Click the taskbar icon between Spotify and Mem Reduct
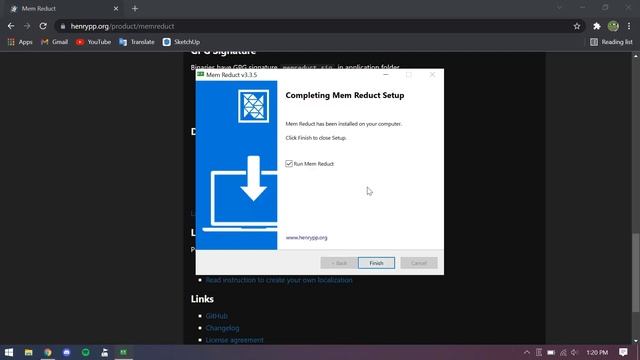This screenshot has width=640, height=360. coord(104,352)
